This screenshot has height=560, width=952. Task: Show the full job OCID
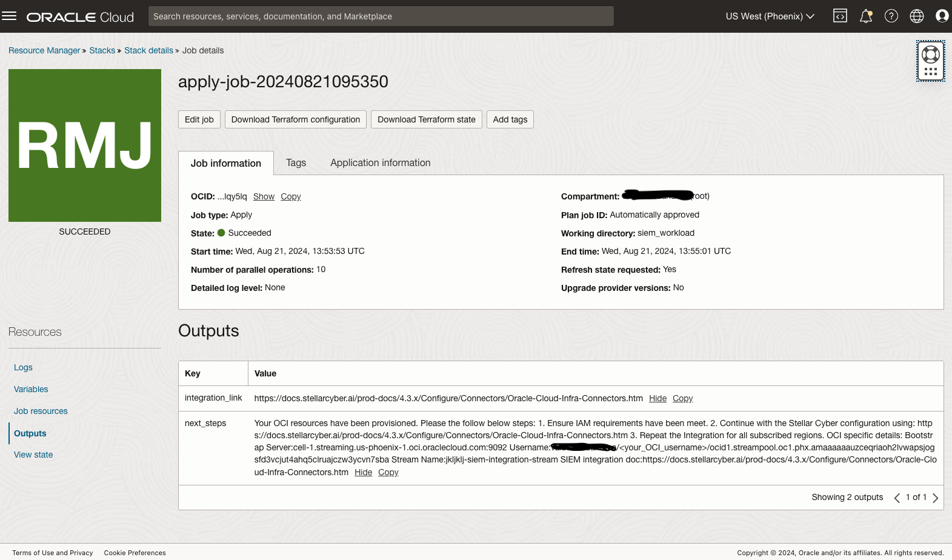[x=264, y=196]
